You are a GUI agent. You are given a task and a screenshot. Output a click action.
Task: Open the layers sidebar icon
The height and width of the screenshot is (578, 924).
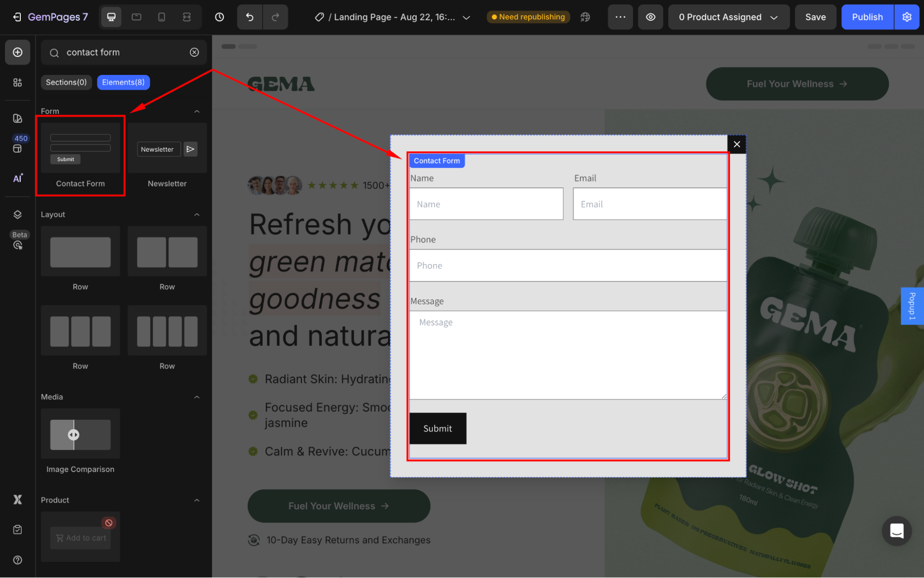[x=18, y=214]
